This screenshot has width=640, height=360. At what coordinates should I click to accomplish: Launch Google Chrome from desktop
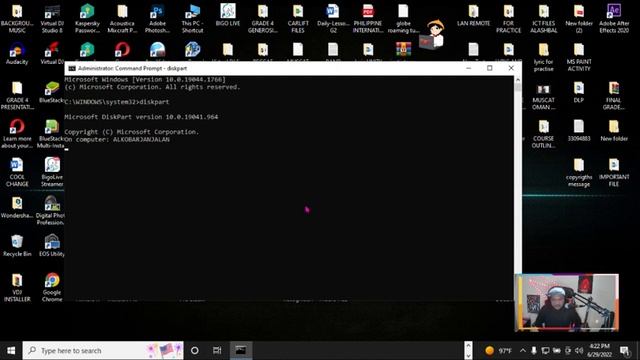[52, 287]
